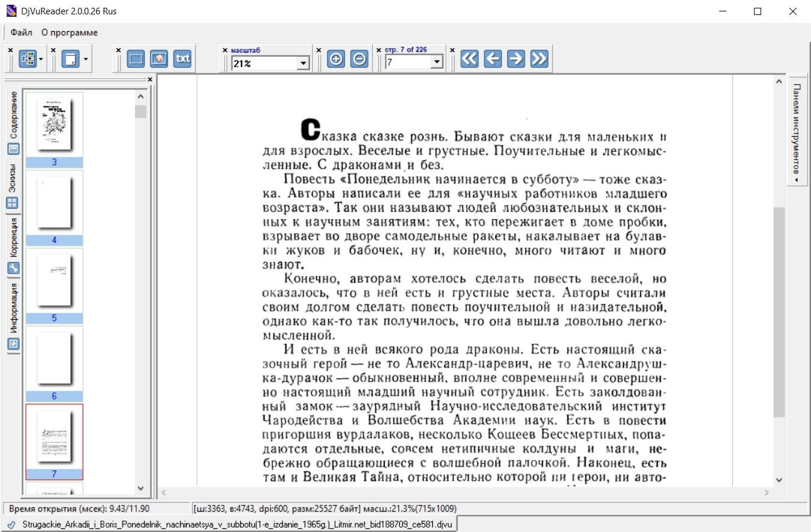Close the page view toolbar section
This screenshot has width=811, height=532.
point(53,50)
